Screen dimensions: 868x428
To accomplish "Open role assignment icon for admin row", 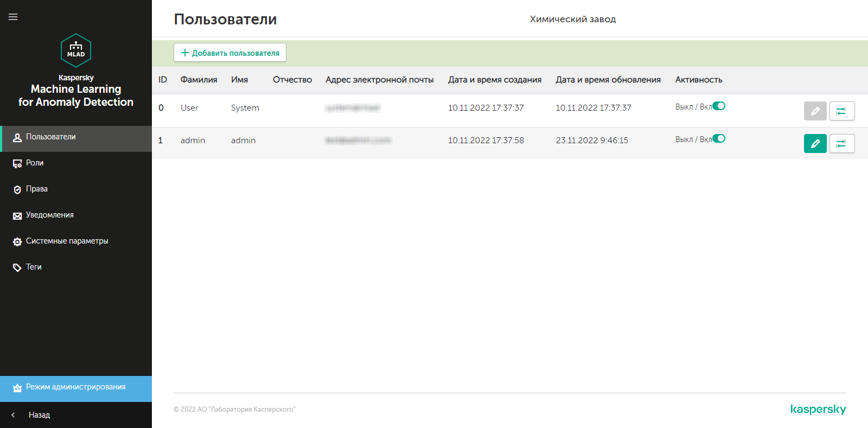I will 841,144.
